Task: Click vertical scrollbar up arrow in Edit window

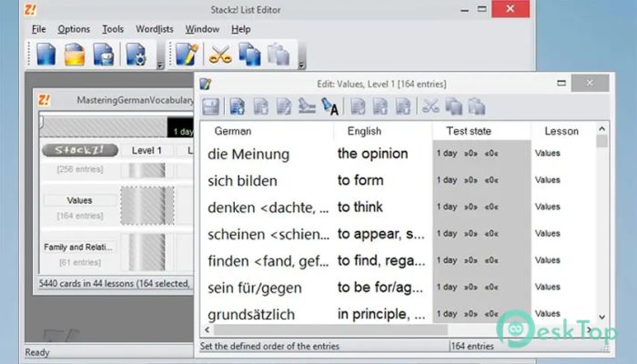Action: coord(602,129)
